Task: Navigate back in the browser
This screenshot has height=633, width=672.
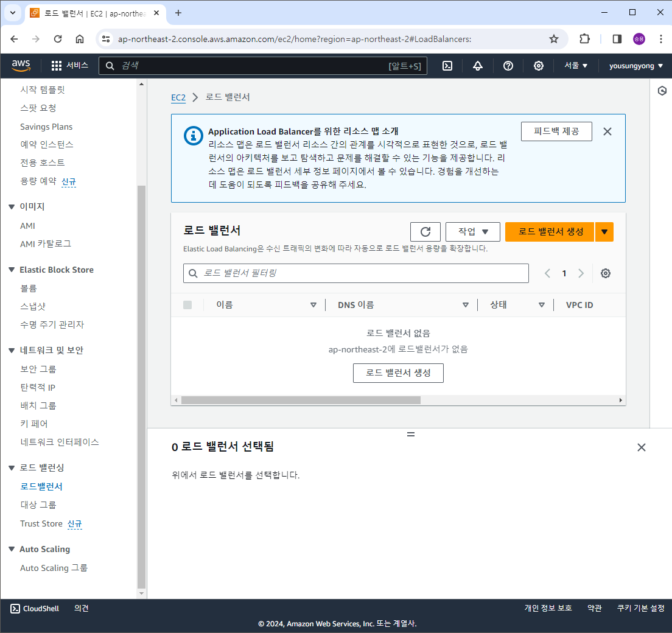Action: (x=14, y=39)
